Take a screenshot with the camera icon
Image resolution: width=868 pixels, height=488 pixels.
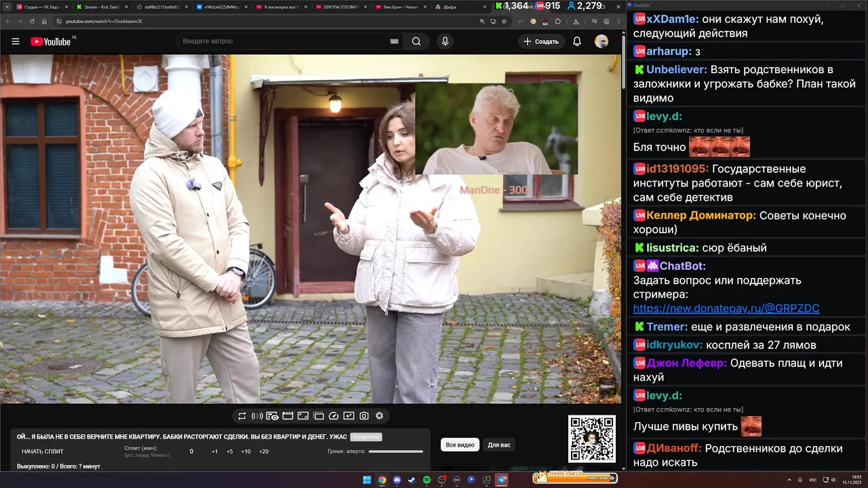[364, 415]
